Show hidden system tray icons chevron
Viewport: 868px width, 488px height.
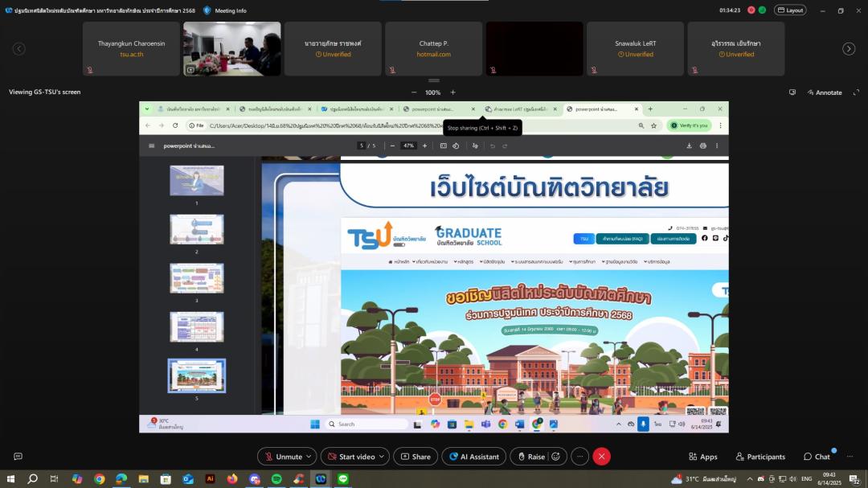click(x=750, y=479)
